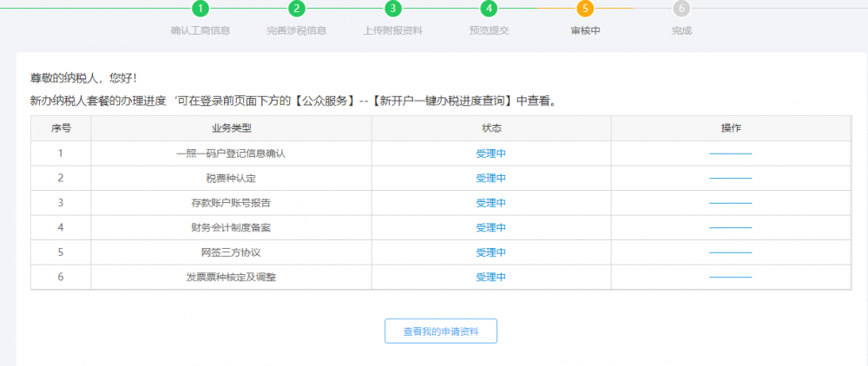Click 受理中 status for 发票票种核定及调整
The height and width of the screenshot is (366, 868).
(490, 278)
